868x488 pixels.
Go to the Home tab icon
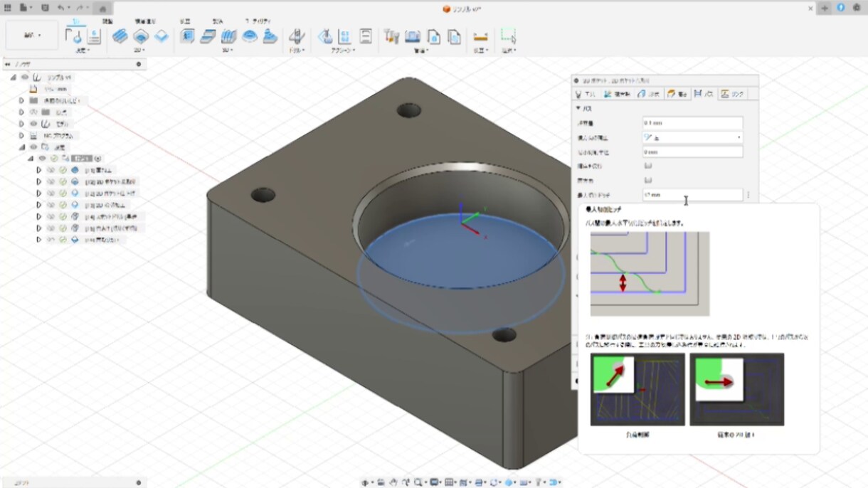(102, 9)
